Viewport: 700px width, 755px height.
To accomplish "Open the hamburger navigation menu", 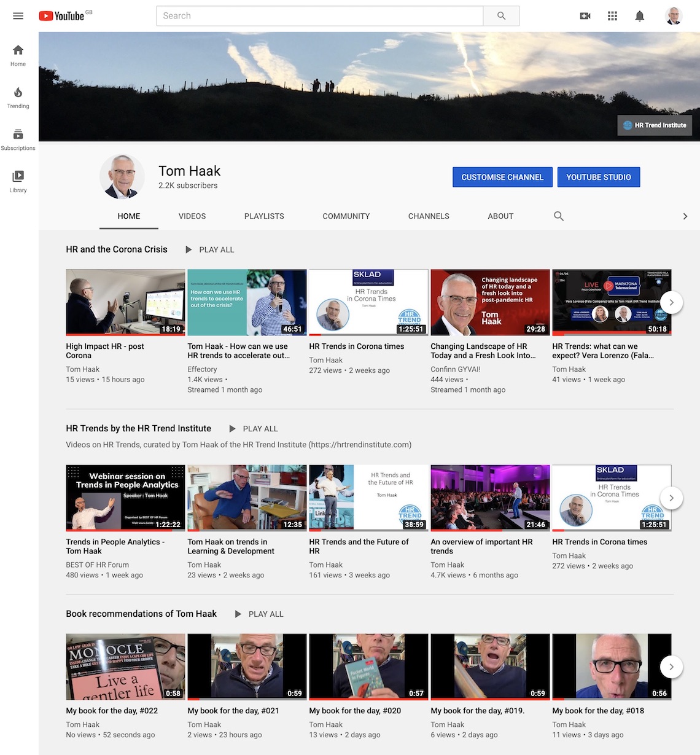I will [x=18, y=16].
